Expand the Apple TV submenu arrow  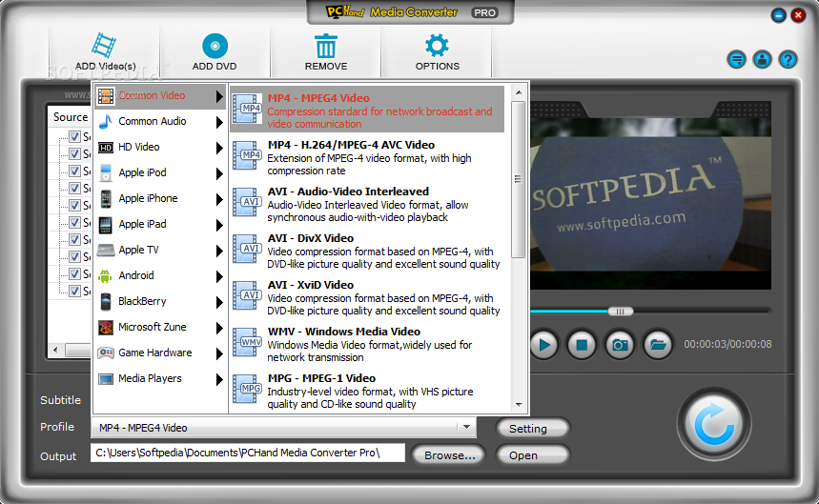click(219, 251)
